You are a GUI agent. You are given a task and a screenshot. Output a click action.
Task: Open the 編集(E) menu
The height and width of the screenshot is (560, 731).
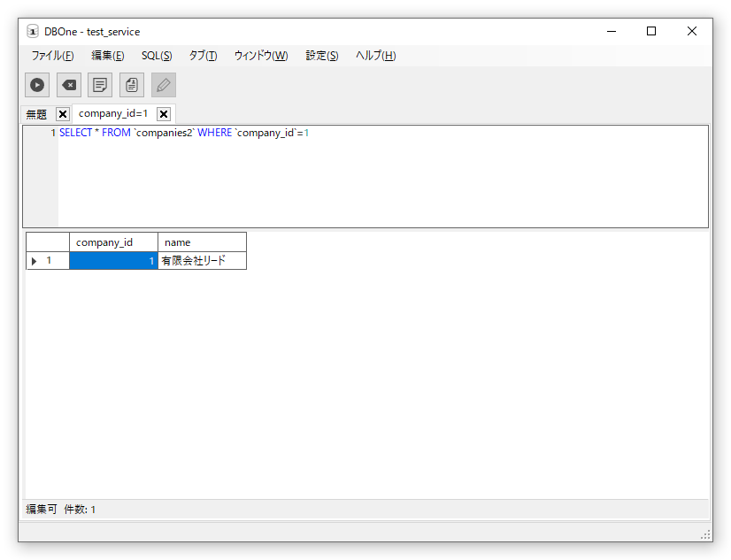[x=107, y=56]
